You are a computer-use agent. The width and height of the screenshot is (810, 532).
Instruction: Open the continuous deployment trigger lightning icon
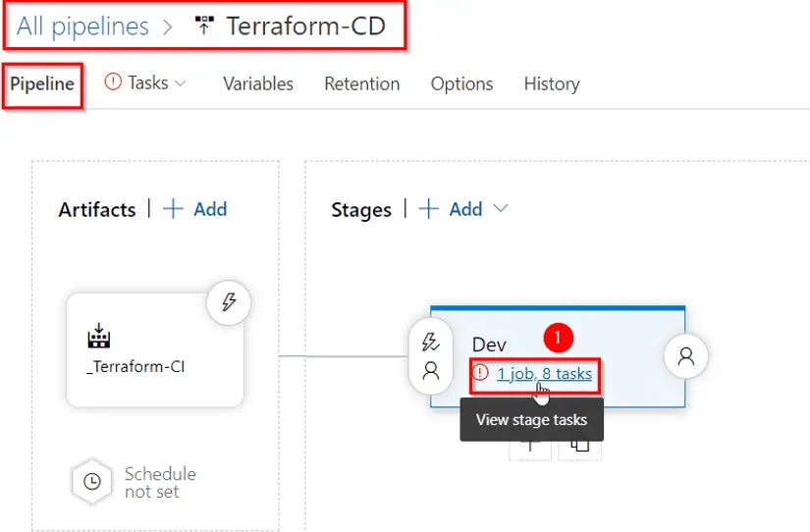tap(229, 301)
